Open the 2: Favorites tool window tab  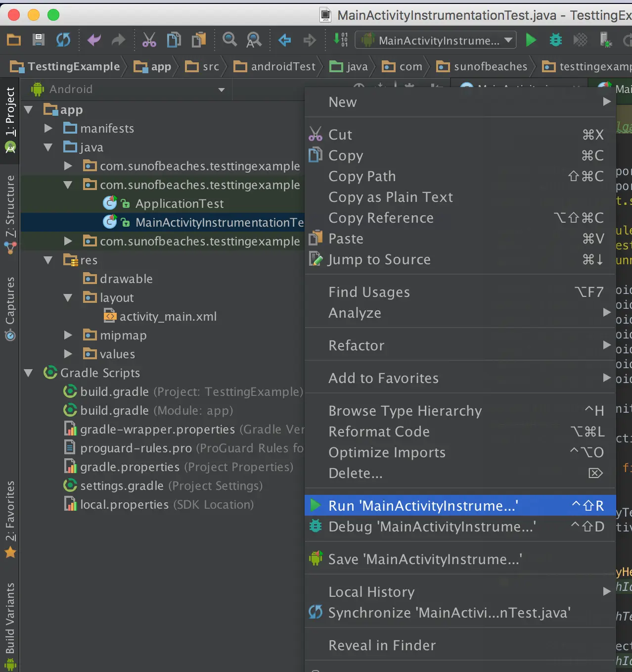click(10, 520)
